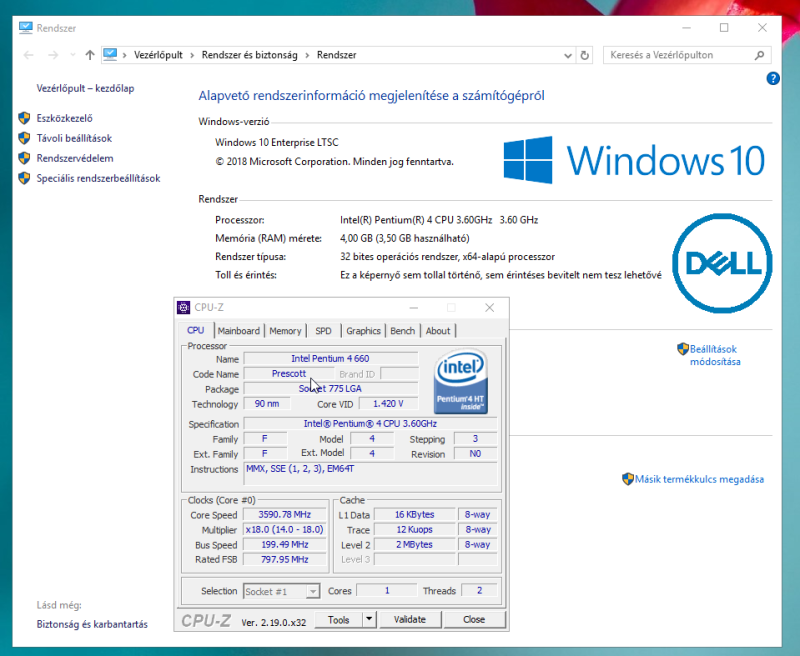The height and width of the screenshot is (656, 800).
Task: Refresh the Rendszer window
Action: pos(585,55)
